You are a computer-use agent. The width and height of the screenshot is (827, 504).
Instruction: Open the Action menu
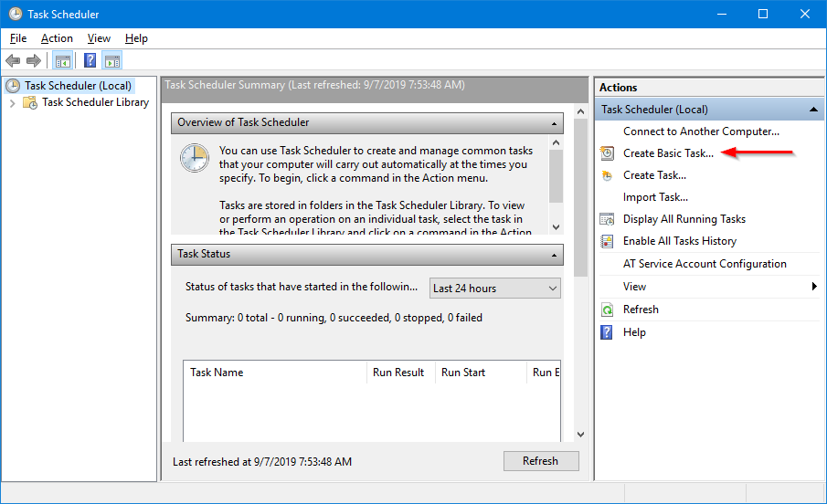pos(57,38)
